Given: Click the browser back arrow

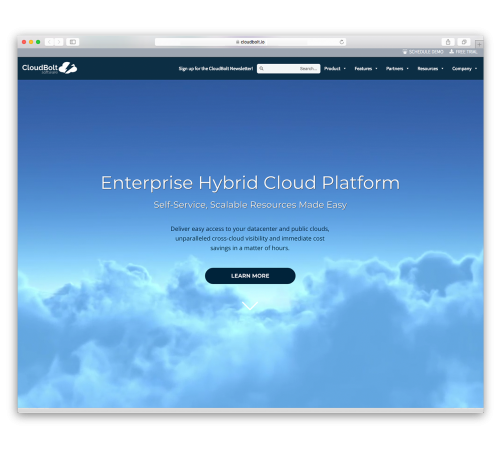Looking at the screenshot, I should point(49,42).
